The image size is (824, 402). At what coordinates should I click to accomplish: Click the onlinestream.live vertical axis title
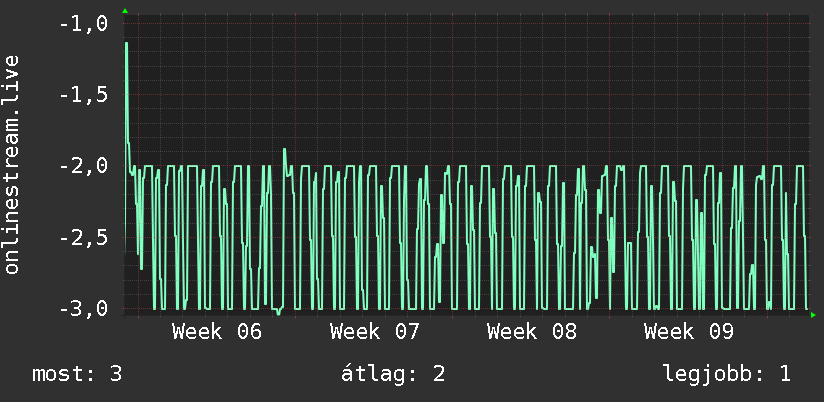(x=11, y=164)
